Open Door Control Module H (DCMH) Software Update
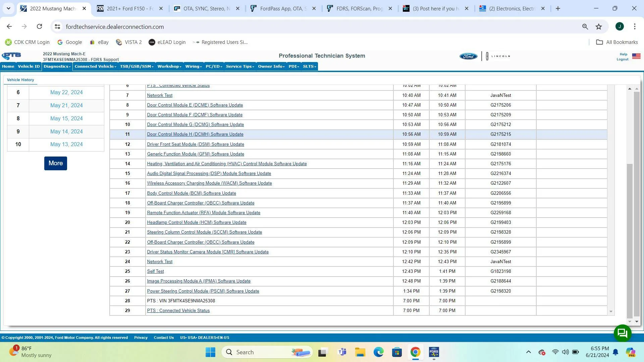The width and height of the screenshot is (644, 362). [195, 134]
